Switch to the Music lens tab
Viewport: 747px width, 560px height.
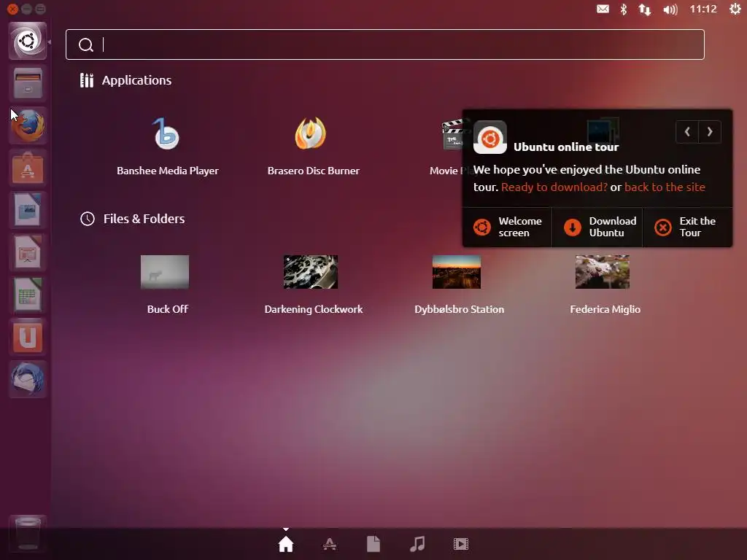[x=417, y=544]
